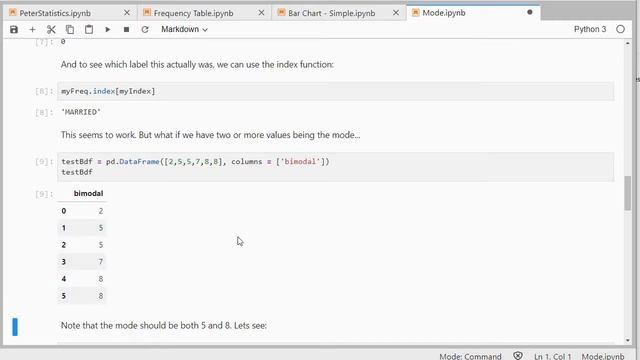This screenshot has width=640, height=360.
Task: Click table row 0 with value 2
Action: pos(82,211)
